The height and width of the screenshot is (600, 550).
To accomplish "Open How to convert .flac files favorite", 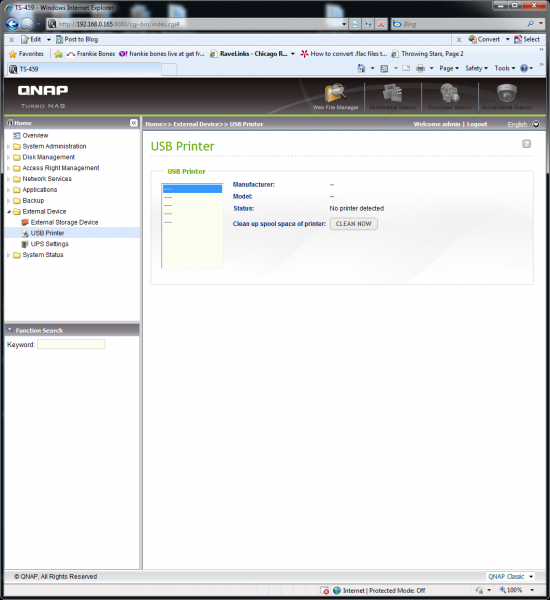I will tap(343, 54).
